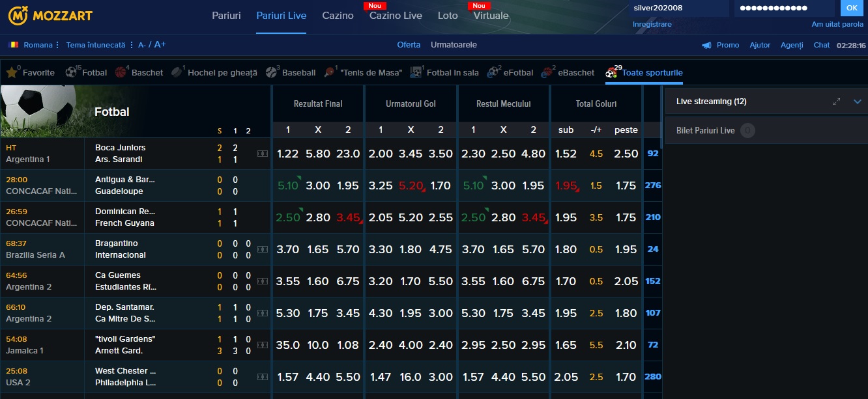Follow the Am uitat parola link
This screenshot has width=868, height=399.
pyautogui.click(x=837, y=24)
